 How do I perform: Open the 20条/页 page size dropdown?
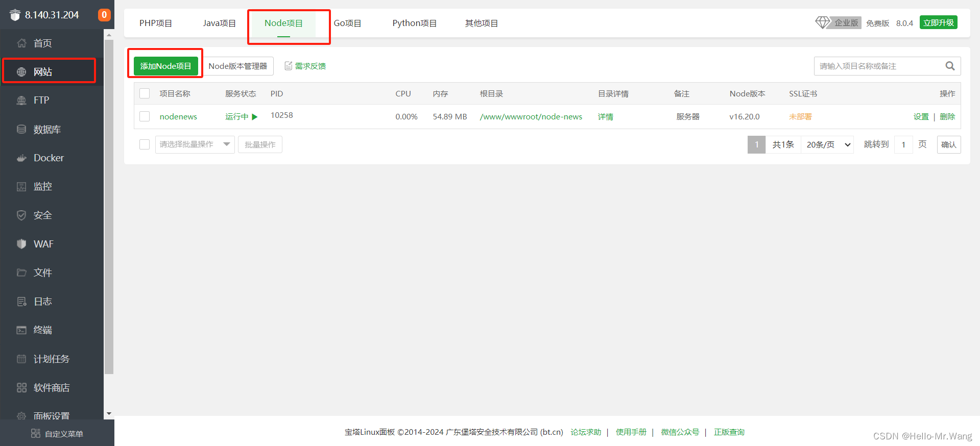point(827,144)
